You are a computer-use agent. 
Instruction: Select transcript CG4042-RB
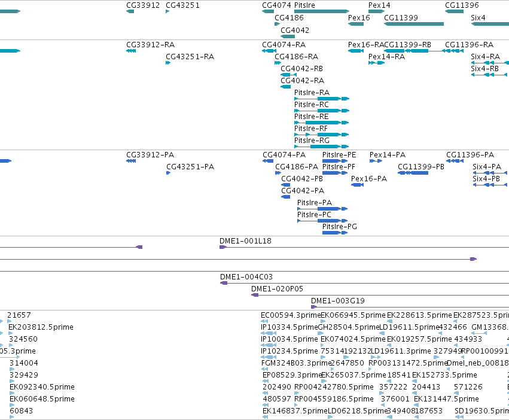coord(288,75)
